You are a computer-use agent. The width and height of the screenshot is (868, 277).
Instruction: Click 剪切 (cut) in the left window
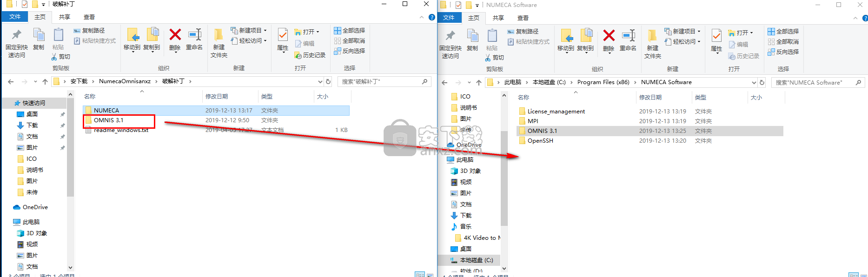[60, 57]
